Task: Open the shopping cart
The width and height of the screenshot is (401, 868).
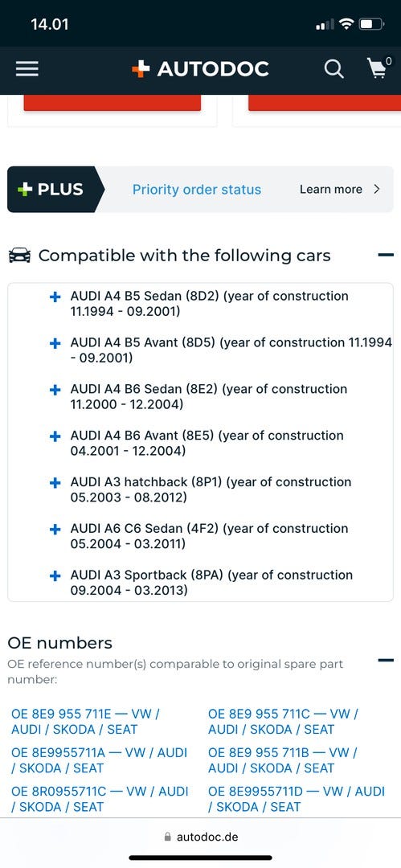Action: [x=378, y=68]
